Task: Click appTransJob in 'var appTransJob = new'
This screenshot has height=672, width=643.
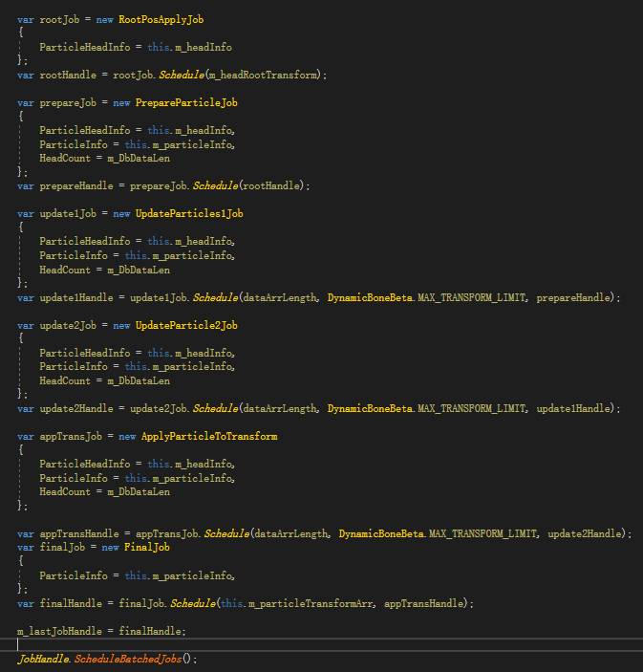Action: point(71,436)
